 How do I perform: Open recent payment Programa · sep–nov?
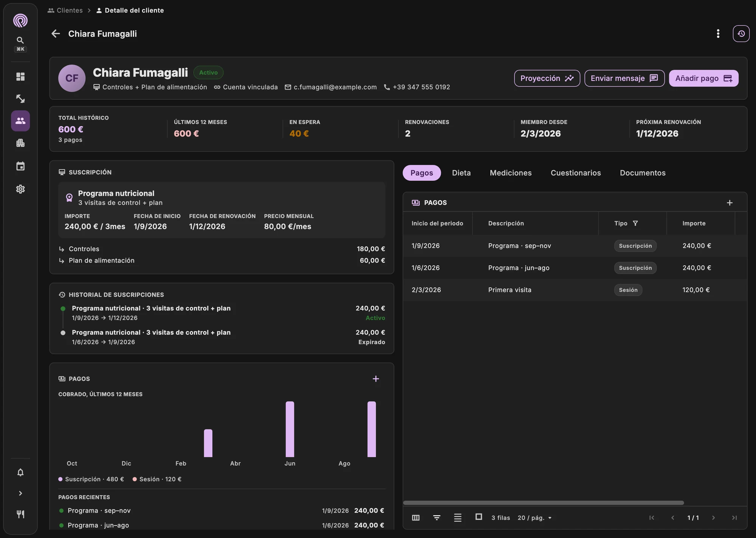(222, 511)
